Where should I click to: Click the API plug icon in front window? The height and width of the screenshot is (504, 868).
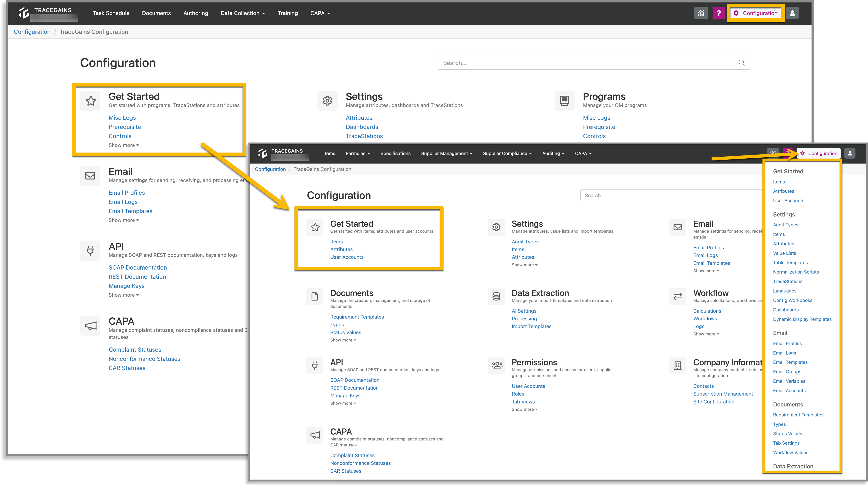click(315, 365)
